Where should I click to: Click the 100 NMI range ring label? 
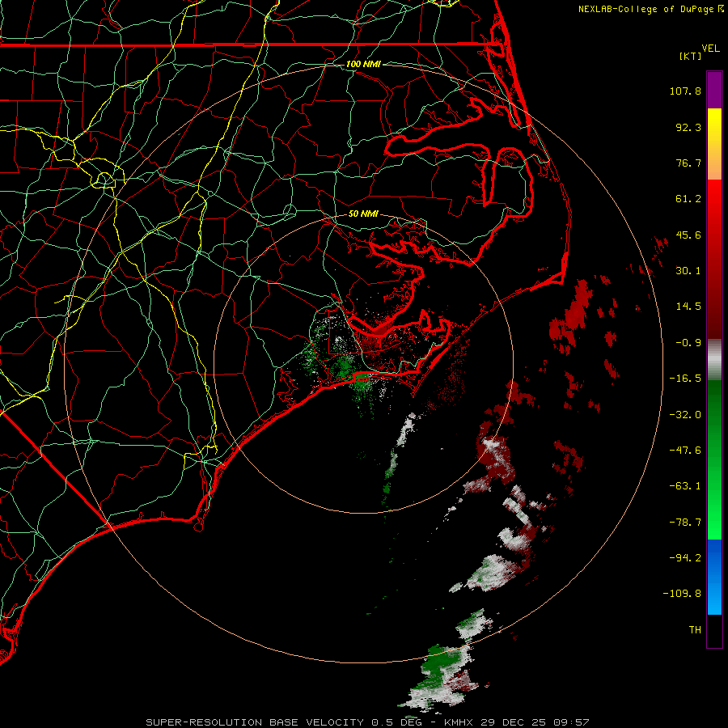click(363, 64)
